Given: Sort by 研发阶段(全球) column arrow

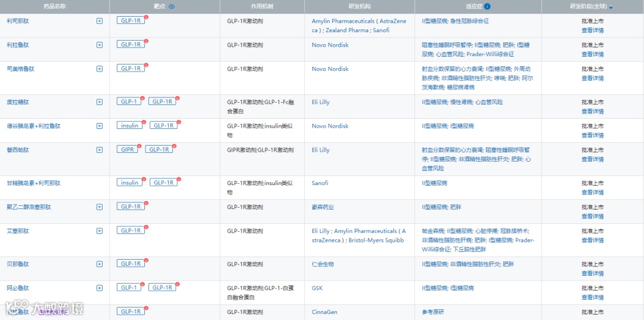Looking at the screenshot, I should click(611, 7).
